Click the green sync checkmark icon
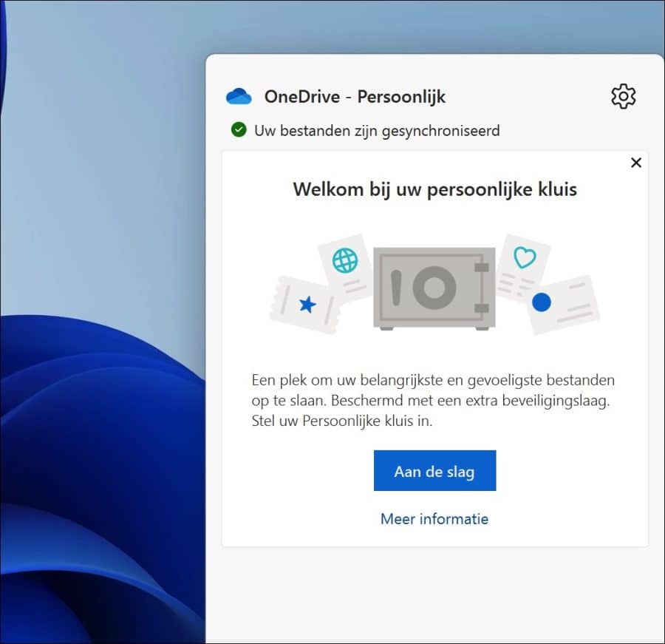Viewport: 665px width, 644px height. point(238,130)
